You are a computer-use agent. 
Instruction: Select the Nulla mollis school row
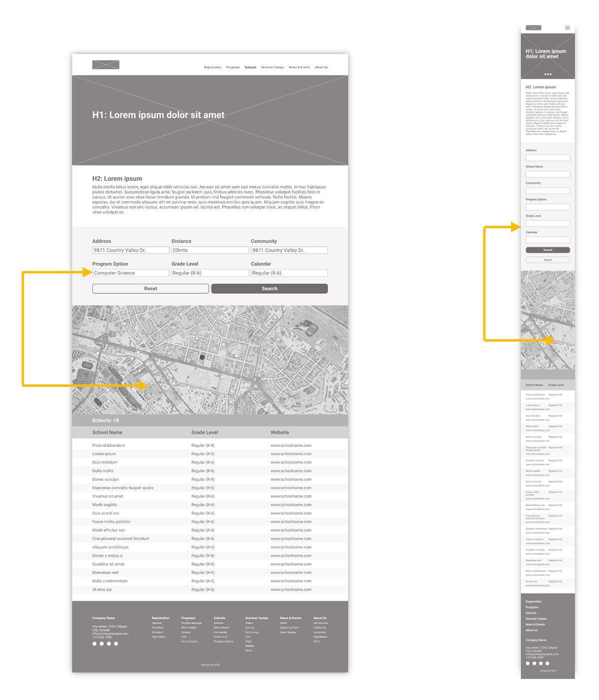pos(210,471)
